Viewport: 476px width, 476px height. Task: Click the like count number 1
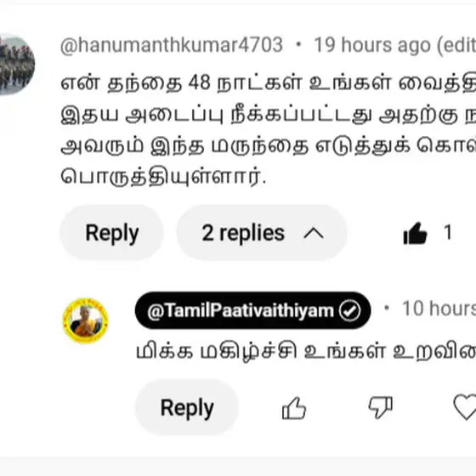pyautogui.click(x=447, y=233)
